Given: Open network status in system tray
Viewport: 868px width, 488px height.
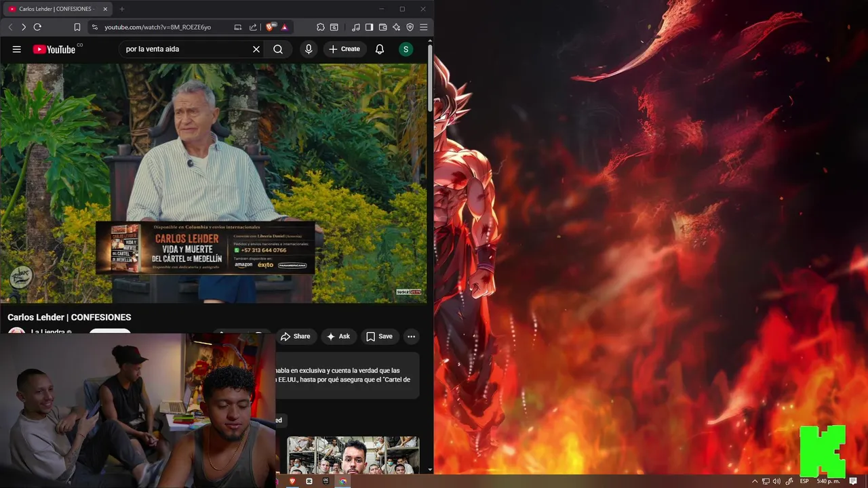Looking at the screenshot, I should (766, 481).
